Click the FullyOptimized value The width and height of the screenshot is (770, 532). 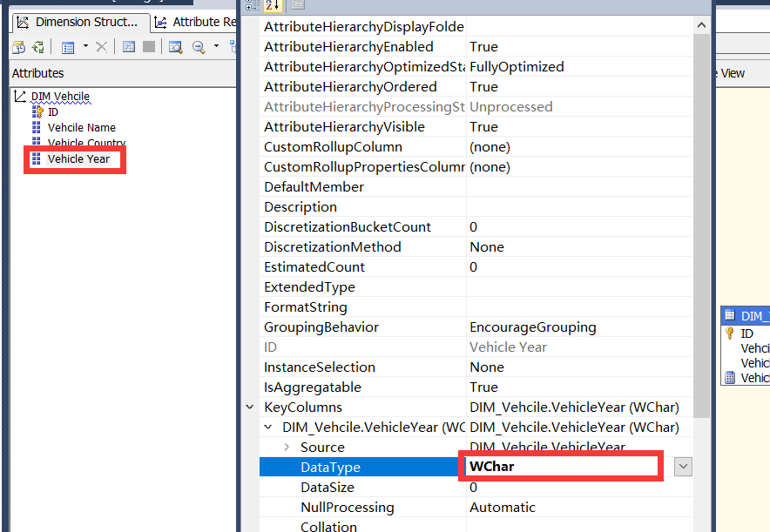[x=517, y=67]
